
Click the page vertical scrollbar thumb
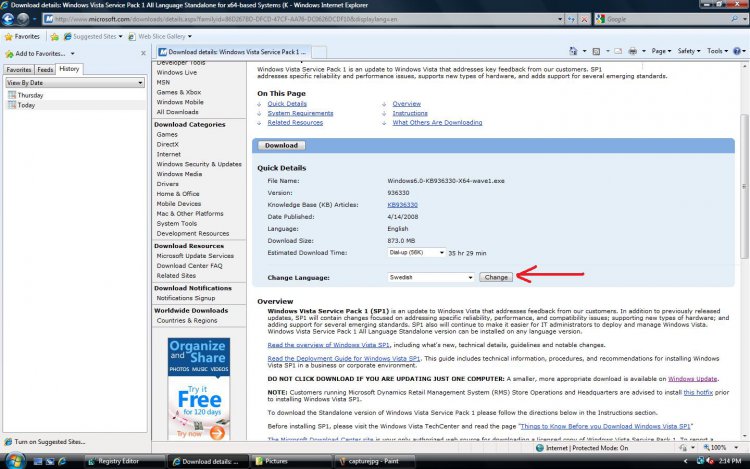[744, 186]
